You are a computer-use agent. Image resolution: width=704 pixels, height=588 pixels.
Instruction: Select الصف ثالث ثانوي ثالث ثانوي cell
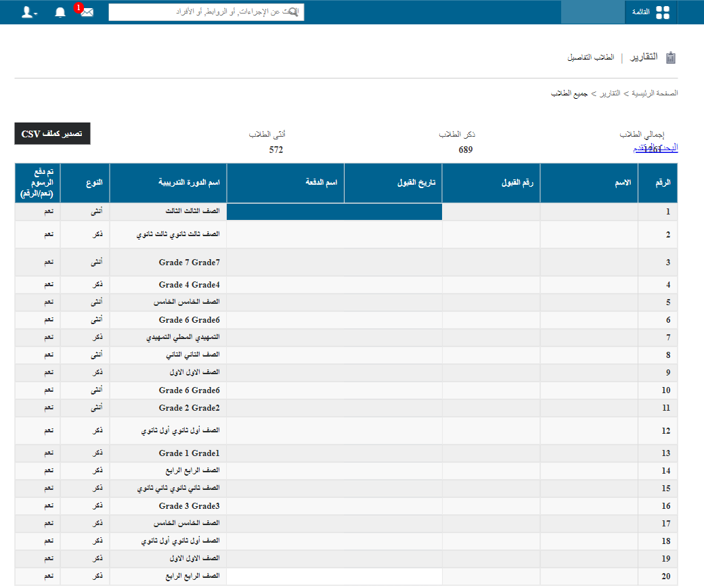tap(169, 235)
